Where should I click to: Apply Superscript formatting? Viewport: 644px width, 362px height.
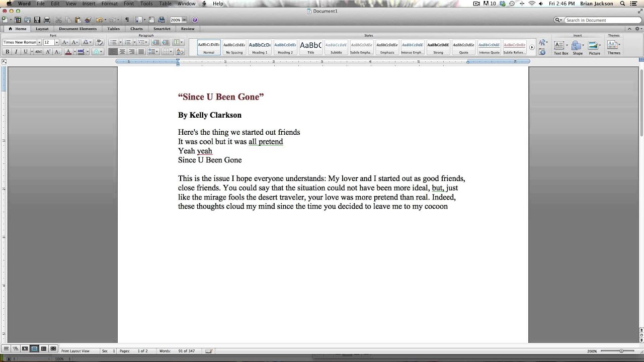(x=48, y=51)
